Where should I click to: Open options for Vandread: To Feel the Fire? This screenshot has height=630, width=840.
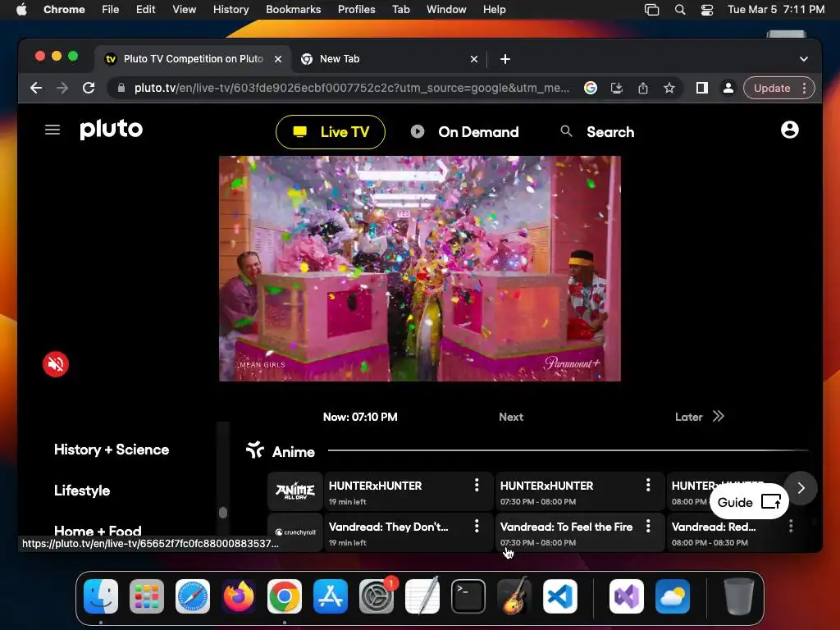[x=648, y=526]
